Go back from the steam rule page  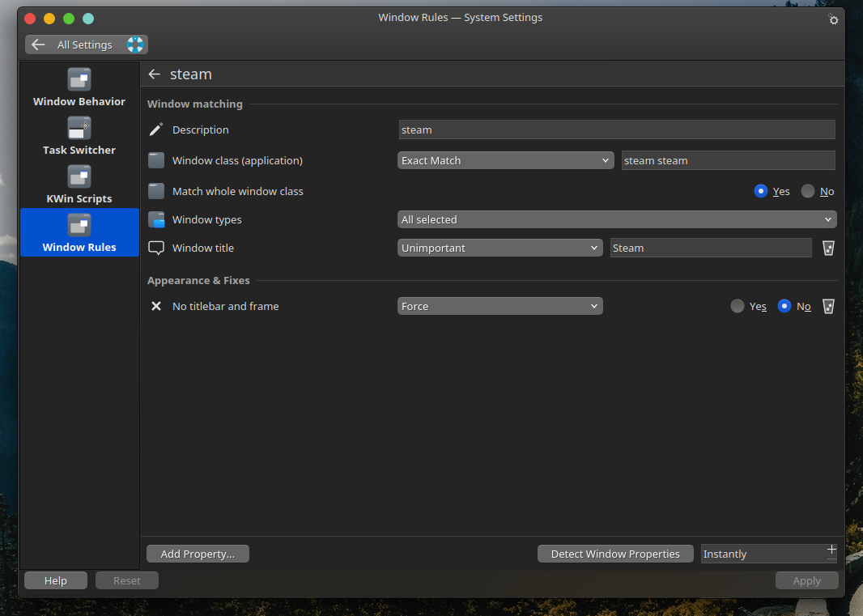pos(154,74)
